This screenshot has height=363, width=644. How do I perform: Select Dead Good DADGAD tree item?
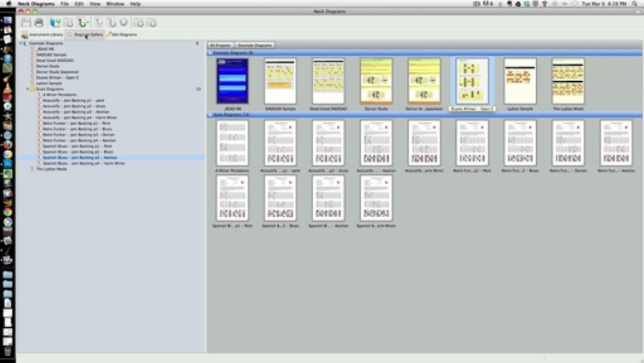(x=54, y=60)
